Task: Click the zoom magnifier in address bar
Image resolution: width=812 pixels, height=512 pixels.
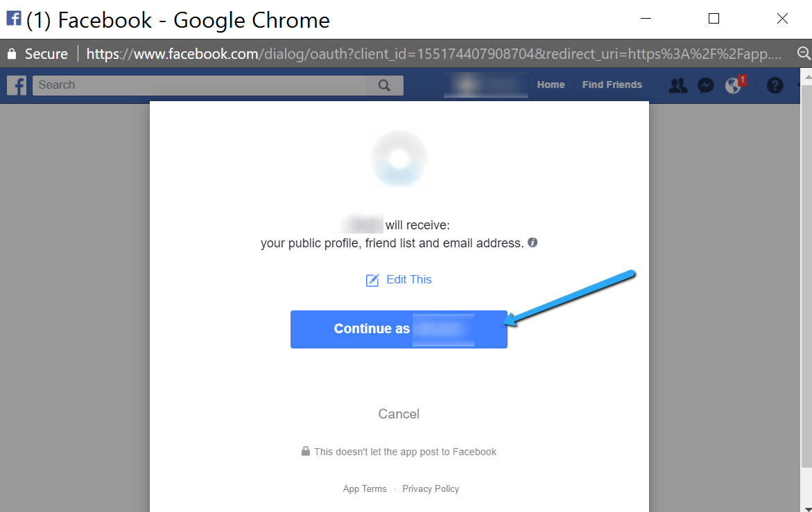Action: 804,53
